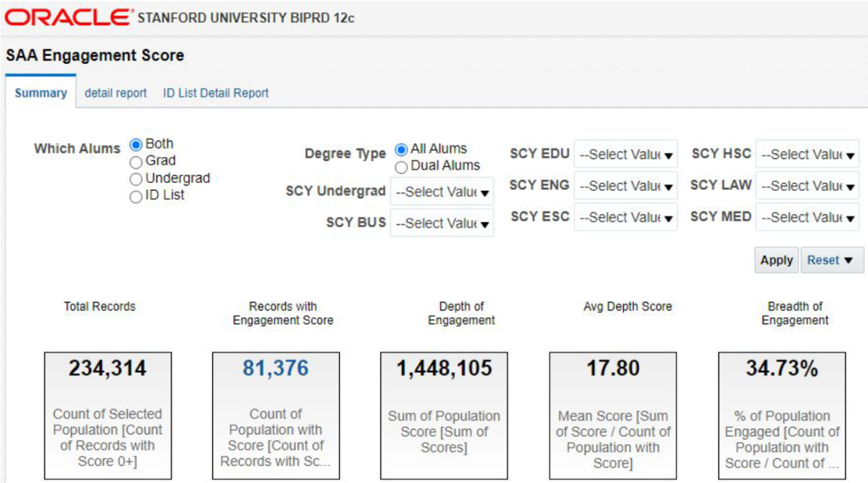Click the 17.80 average depth score value

point(613,368)
